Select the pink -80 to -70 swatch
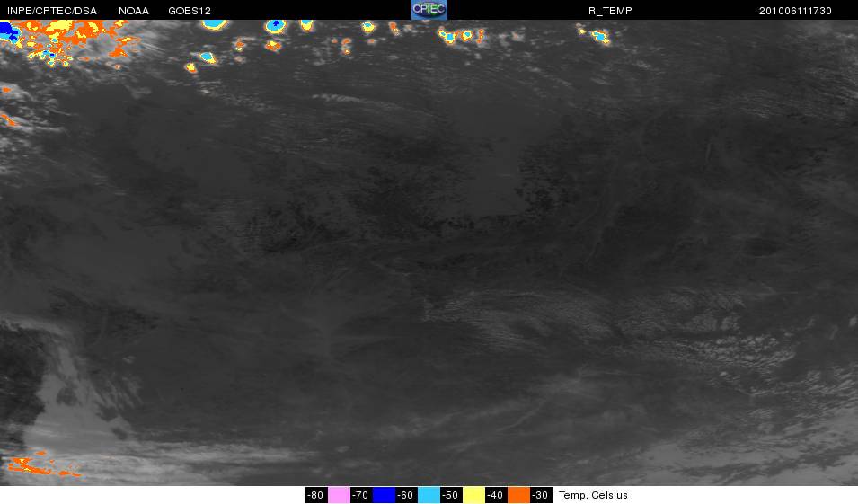Screen dimensions: 858x504 tap(339, 495)
